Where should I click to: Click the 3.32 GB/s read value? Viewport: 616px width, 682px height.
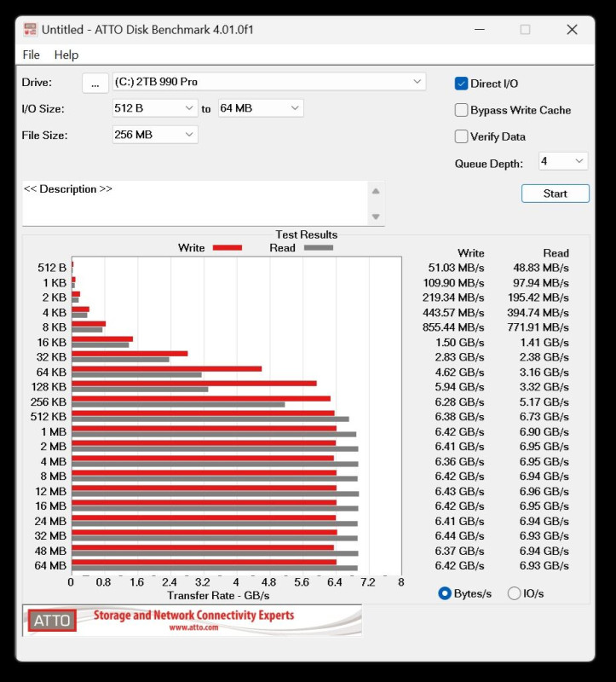tap(544, 387)
